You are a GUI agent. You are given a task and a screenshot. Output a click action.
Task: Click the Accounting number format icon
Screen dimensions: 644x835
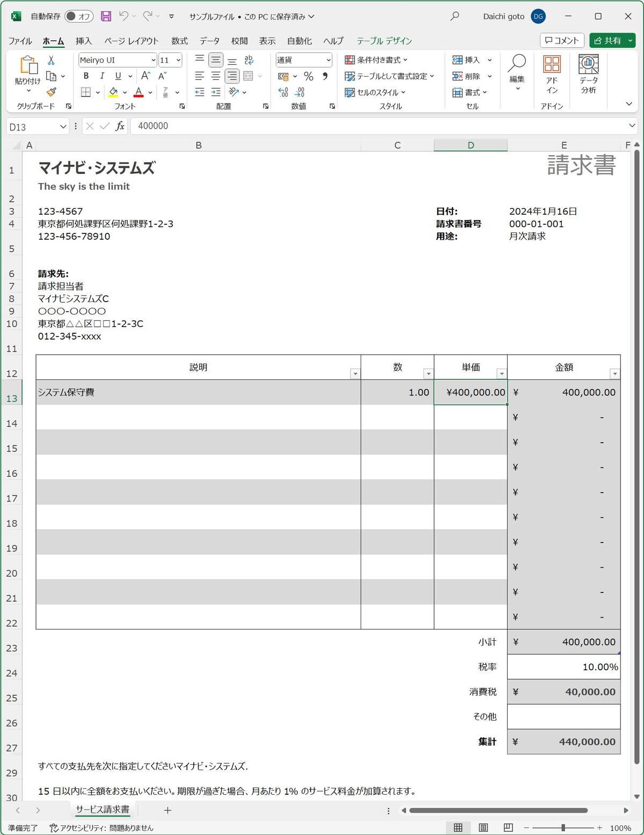(283, 76)
